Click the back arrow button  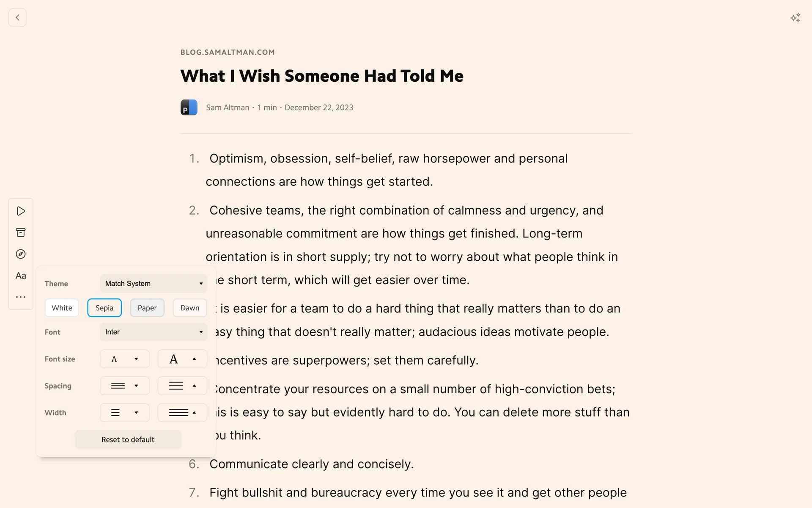pyautogui.click(x=17, y=18)
